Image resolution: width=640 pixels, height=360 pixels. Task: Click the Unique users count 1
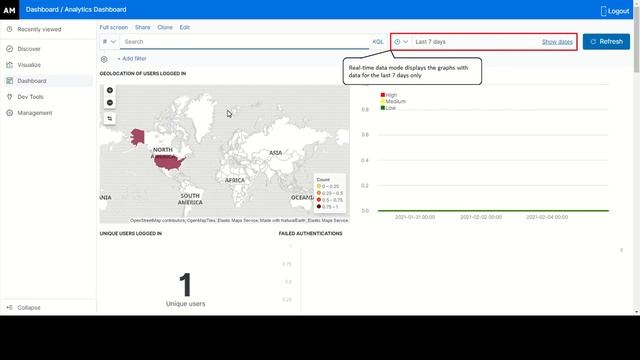(x=185, y=284)
